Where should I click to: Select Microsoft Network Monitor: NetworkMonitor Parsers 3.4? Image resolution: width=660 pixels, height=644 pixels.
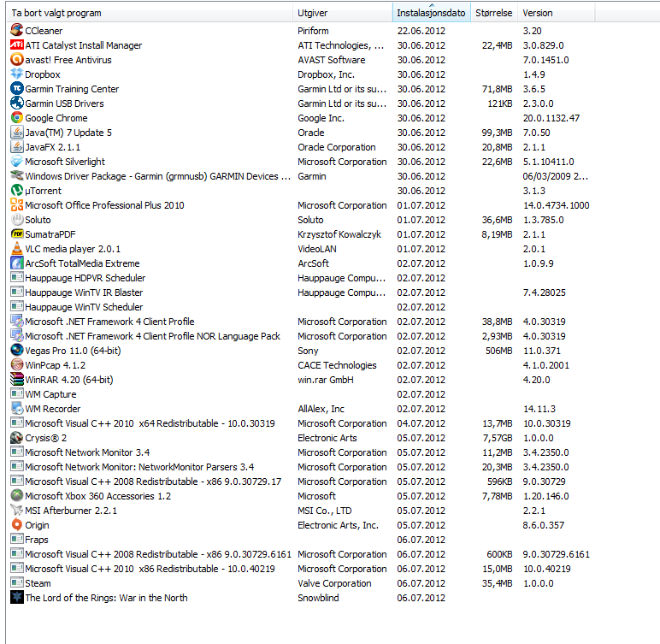point(139,467)
